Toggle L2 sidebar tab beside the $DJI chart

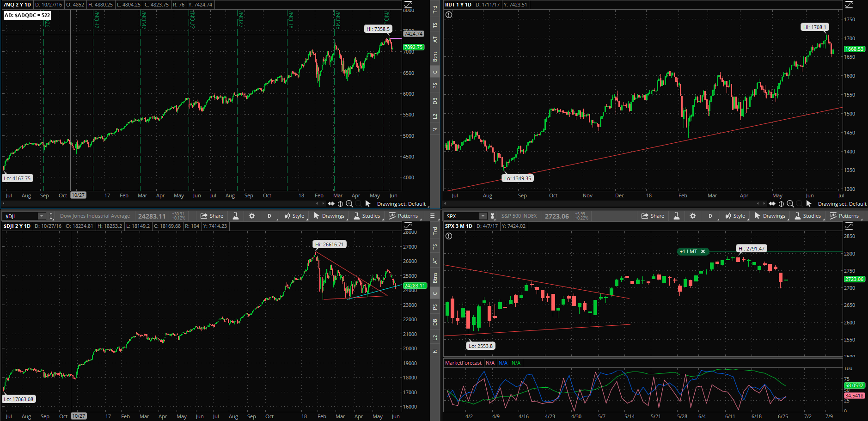435,338
